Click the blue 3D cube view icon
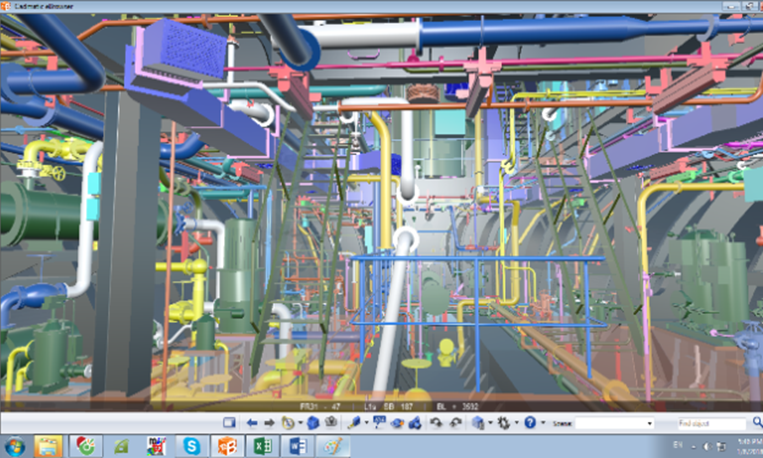763x458 pixels. (x=313, y=423)
